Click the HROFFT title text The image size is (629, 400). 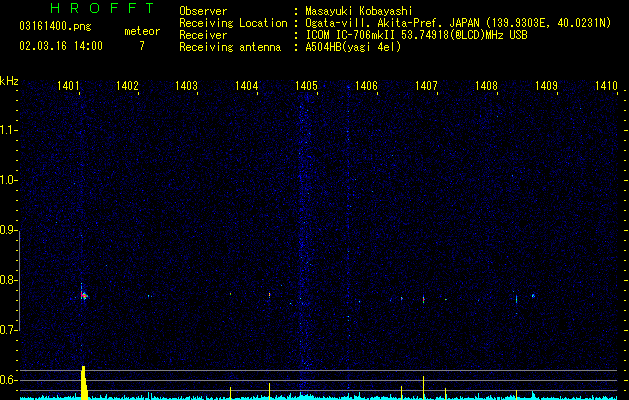click(103, 8)
